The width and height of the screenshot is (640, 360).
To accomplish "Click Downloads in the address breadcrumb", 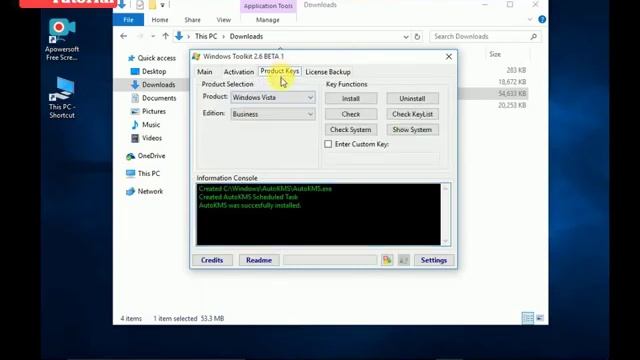I will coord(246,36).
